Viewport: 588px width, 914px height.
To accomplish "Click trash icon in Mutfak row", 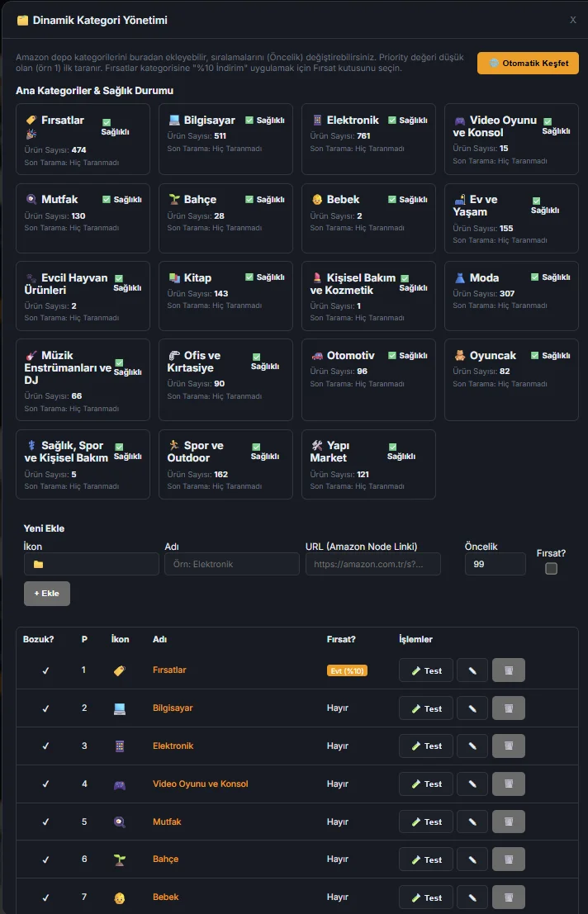I will pos(508,822).
